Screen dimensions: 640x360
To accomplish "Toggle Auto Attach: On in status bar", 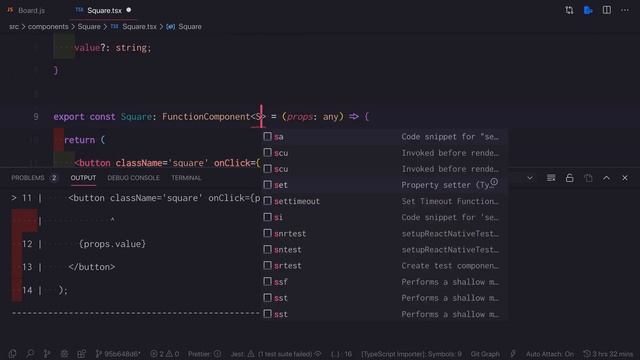I will 550,354.
